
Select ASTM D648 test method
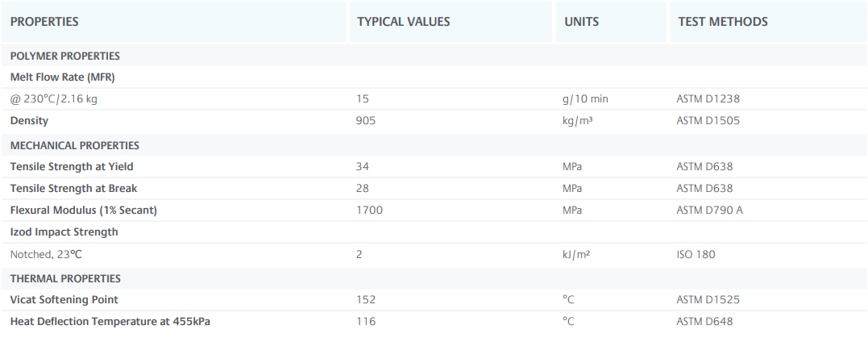704,321
